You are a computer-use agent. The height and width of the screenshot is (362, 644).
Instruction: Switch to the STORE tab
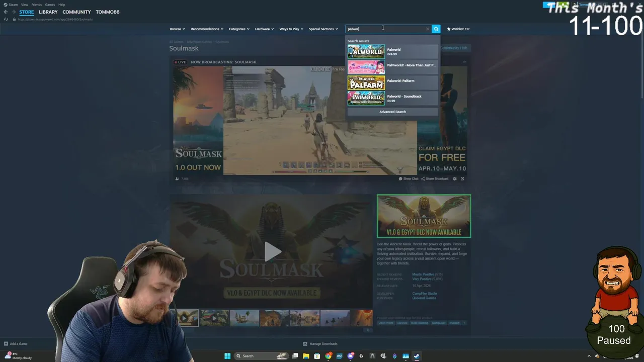tap(27, 12)
